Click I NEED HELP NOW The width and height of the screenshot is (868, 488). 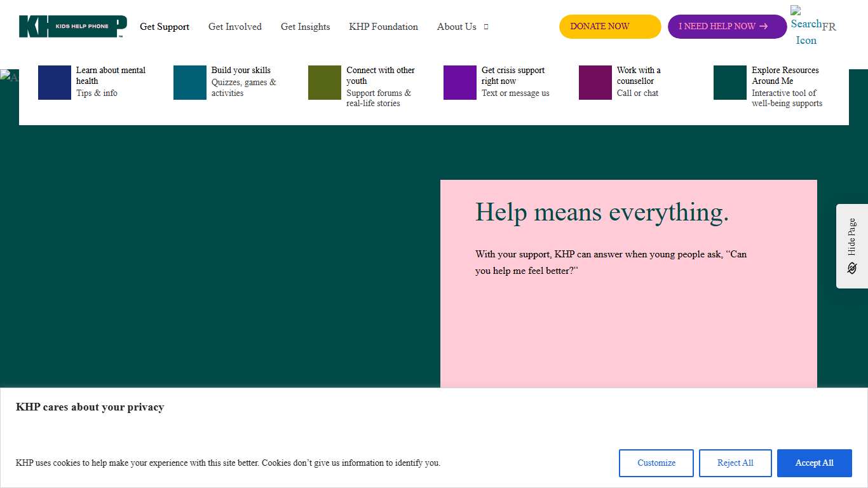click(727, 26)
